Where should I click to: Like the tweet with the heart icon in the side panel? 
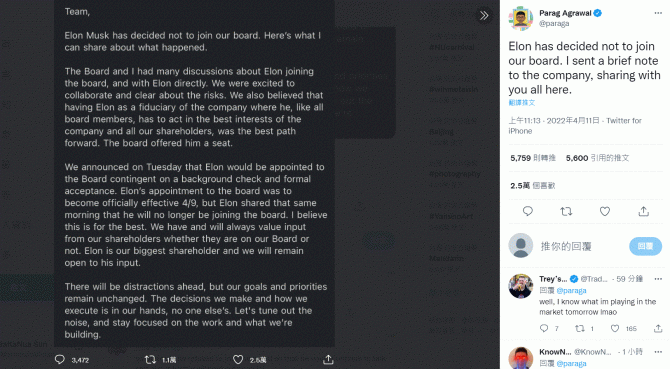click(605, 211)
